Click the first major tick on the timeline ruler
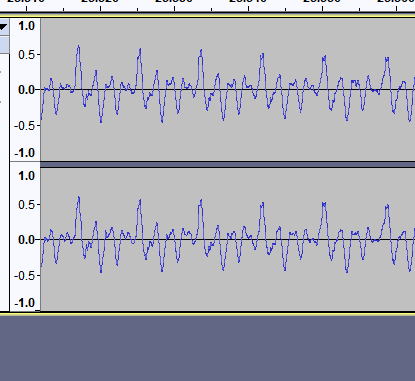415x381 pixels. point(27,8)
